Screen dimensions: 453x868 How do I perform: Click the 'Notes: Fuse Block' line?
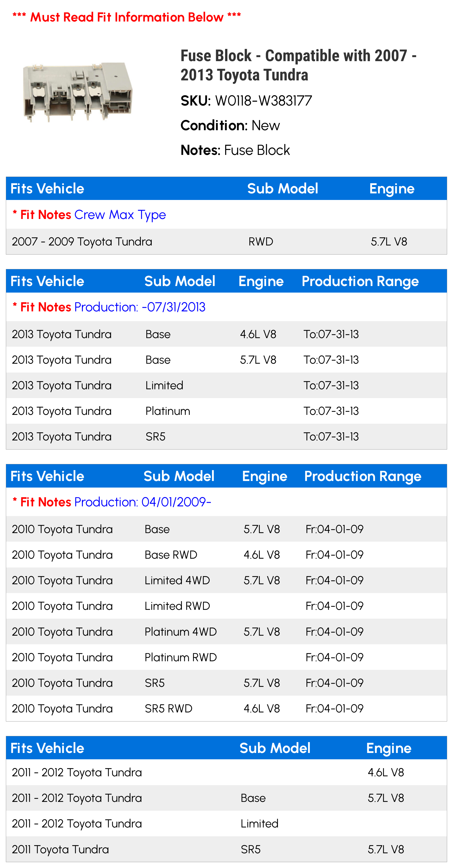point(235,150)
